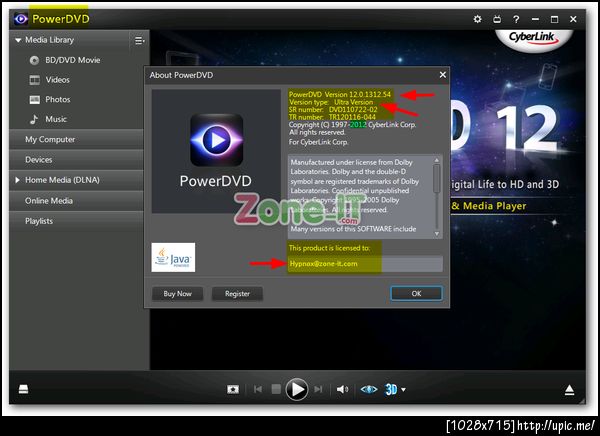
Task: Select the Devices tab
Action: [x=77, y=160]
